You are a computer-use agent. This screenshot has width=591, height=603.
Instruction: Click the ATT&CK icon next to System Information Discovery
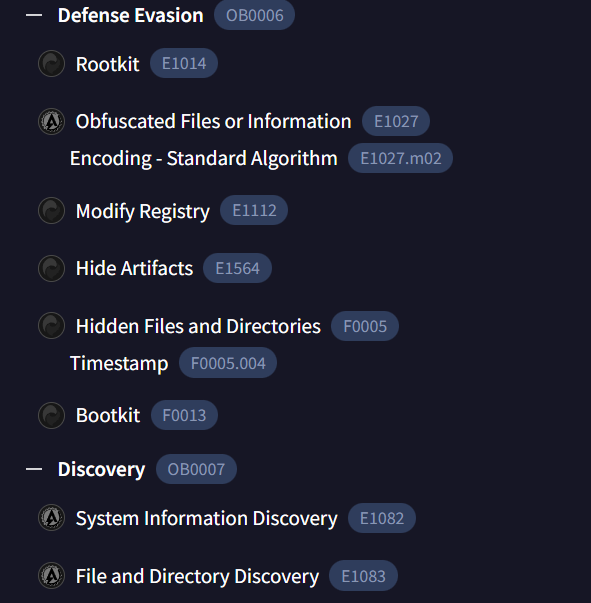(x=52, y=518)
